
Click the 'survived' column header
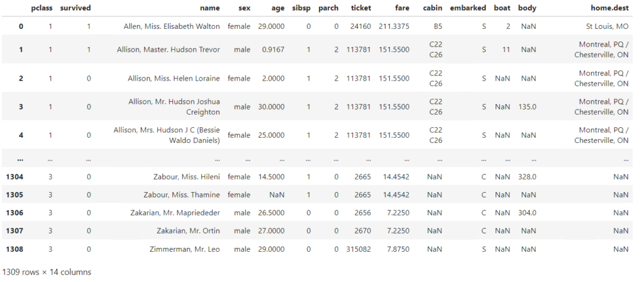[x=75, y=9]
